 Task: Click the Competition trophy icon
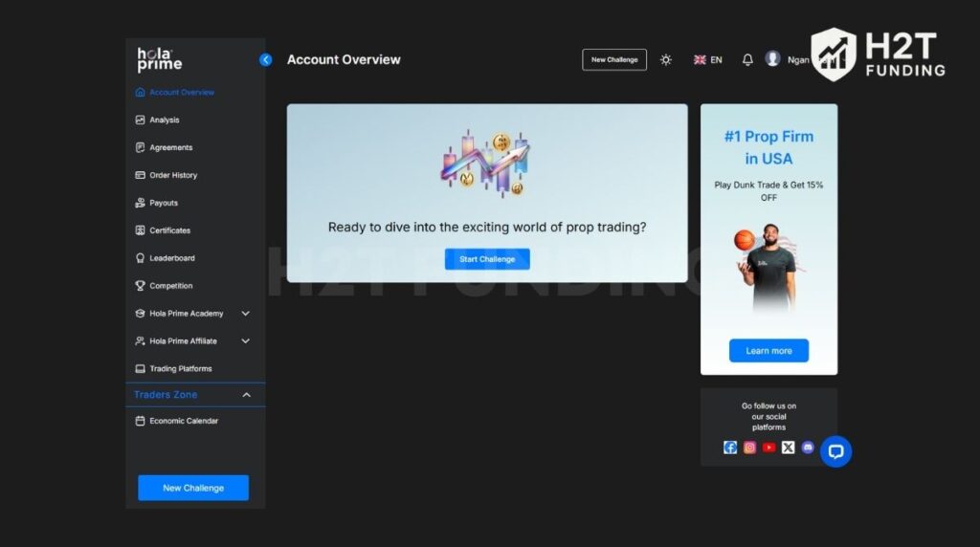click(x=140, y=285)
